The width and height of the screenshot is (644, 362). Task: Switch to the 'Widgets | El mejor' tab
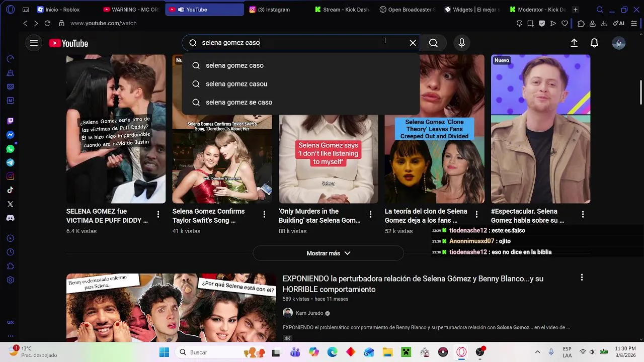click(472, 10)
